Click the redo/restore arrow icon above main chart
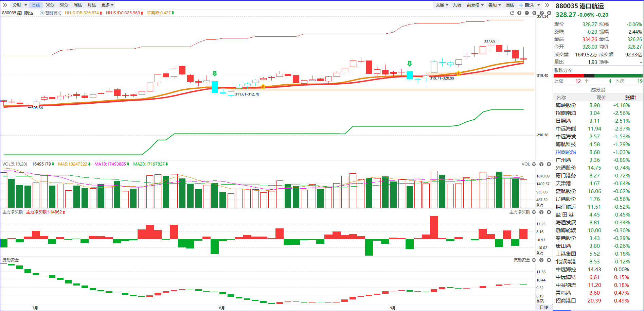The height and width of the screenshot is (311, 644). (512, 13)
